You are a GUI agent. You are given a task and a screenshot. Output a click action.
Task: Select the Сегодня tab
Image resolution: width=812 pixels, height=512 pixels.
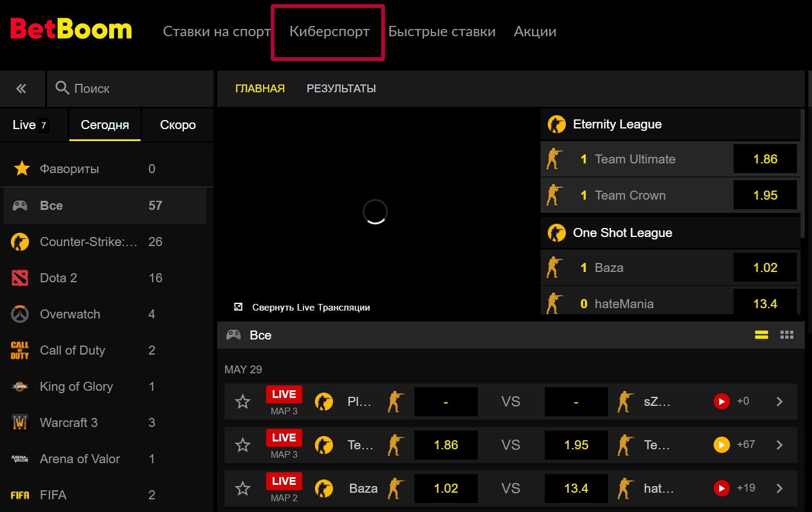[105, 125]
